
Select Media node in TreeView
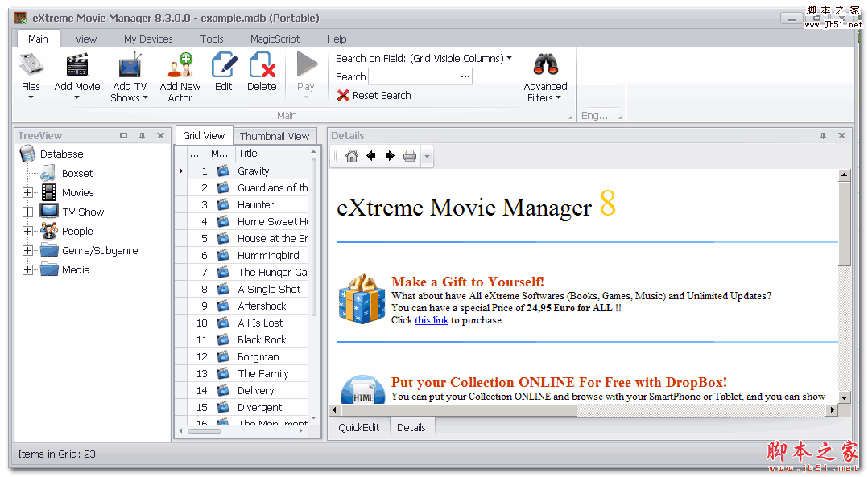[x=76, y=270]
